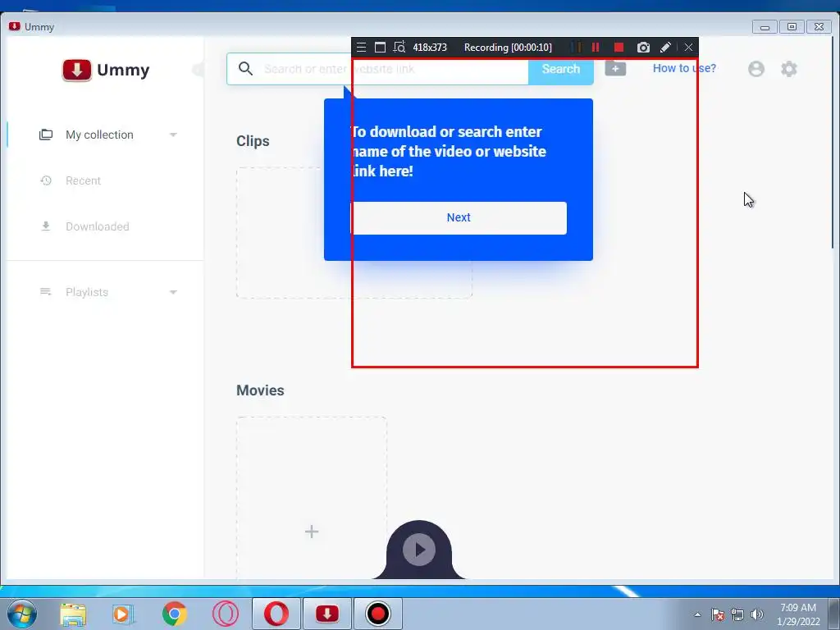Image resolution: width=840 pixels, height=630 pixels.
Task: Click the Action Center flag tray icon
Action: pyautogui.click(x=718, y=614)
